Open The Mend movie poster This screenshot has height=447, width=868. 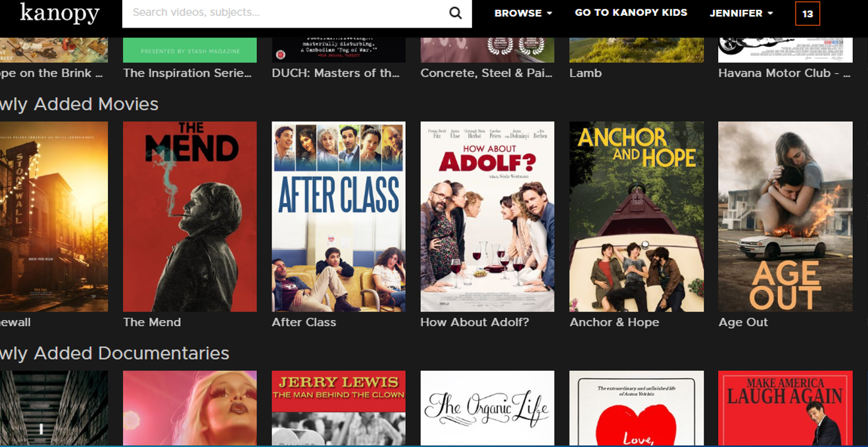pyautogui.click(x=189, y=216)
